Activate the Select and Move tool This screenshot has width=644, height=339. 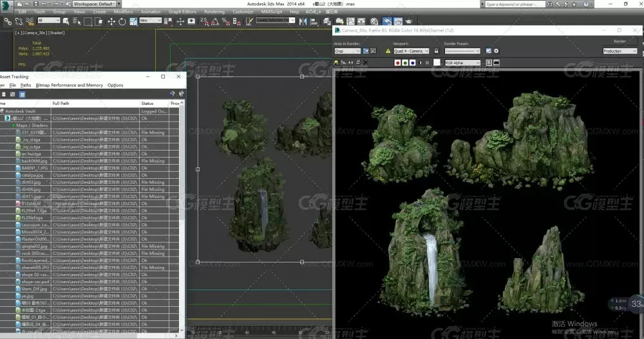(111, 21)
